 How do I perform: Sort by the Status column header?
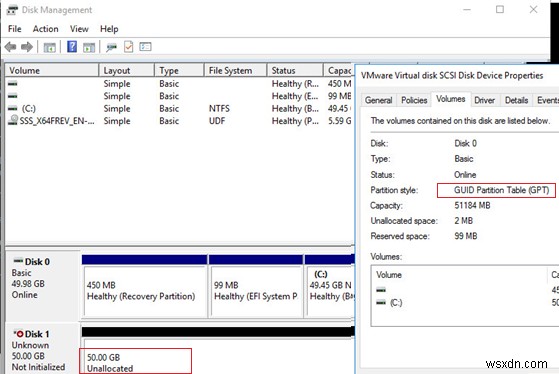coord(295,70)
